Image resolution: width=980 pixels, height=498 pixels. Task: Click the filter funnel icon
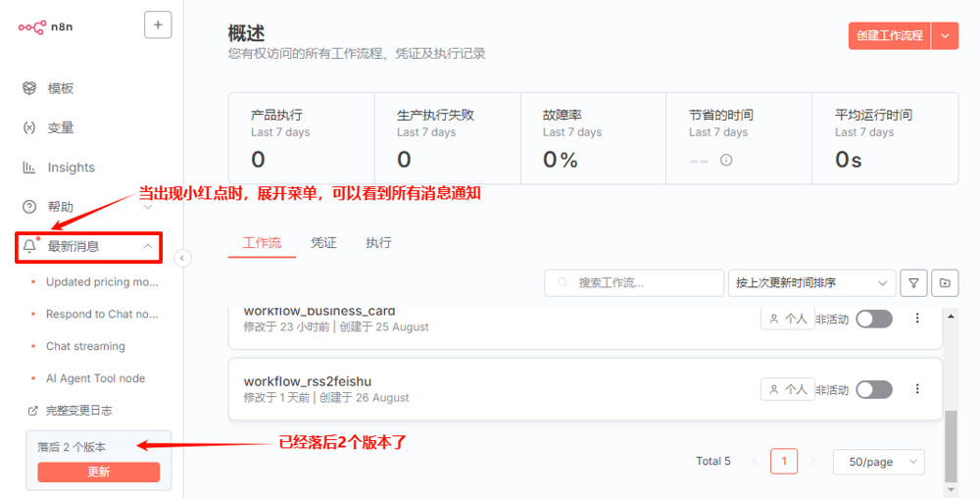click(x=913, y=282)
